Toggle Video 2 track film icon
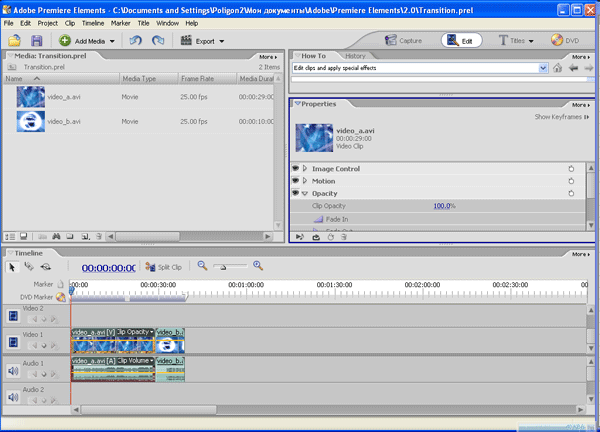600x432 pixels. point(13,316)
